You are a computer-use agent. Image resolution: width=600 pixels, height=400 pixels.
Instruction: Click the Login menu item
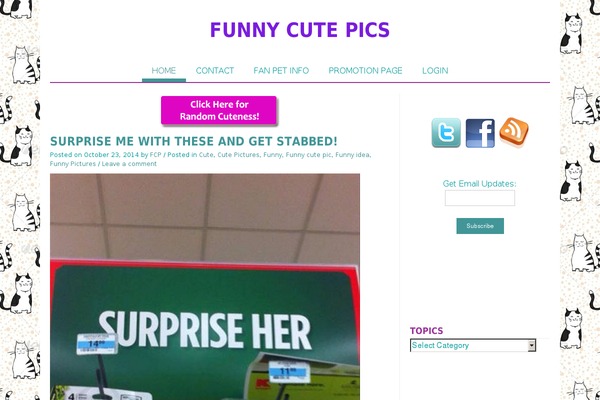[435, 71]
